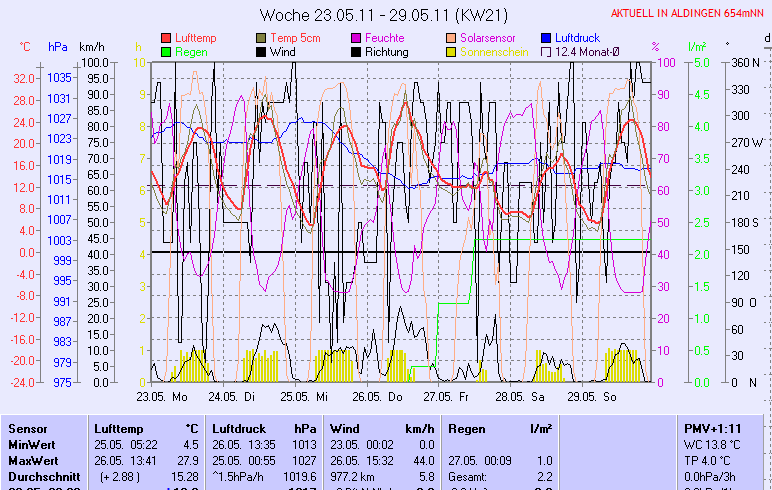This screenshot has width=772, height=490.
Task: Click the black Wind legend square
Action: 262,52
